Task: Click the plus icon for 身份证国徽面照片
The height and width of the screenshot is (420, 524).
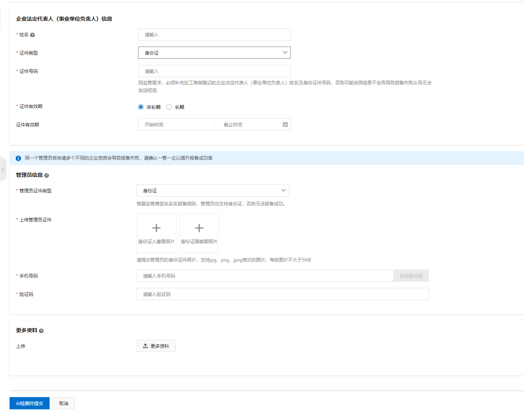Action: point(199,228)
